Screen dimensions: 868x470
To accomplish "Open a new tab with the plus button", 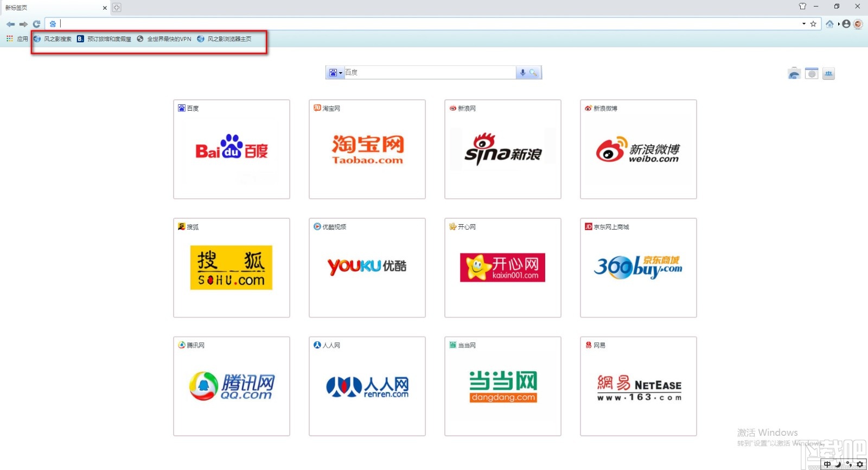I will coord(117,8).
